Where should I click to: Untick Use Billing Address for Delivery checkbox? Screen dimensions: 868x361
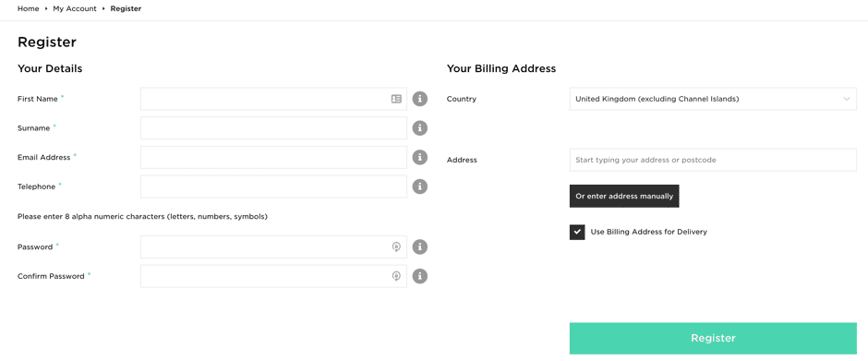point(577,232)
